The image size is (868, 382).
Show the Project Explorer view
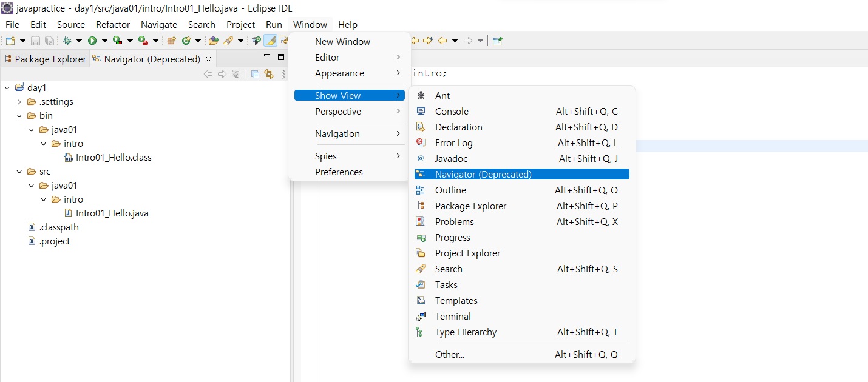click(522, 253)
